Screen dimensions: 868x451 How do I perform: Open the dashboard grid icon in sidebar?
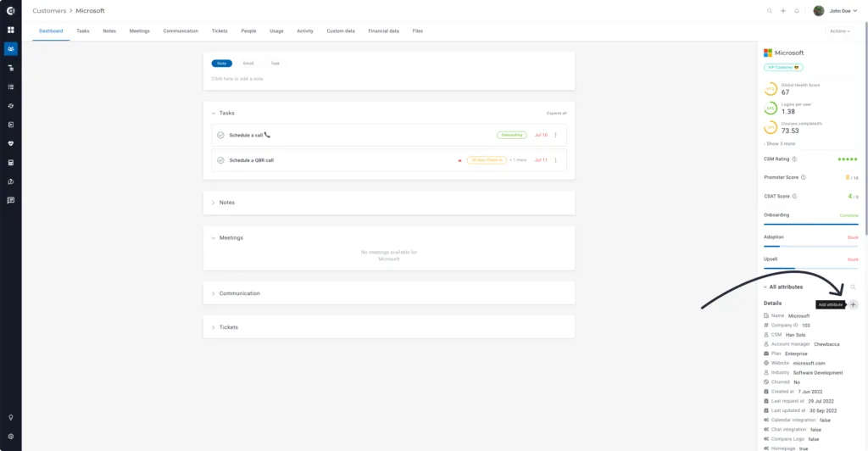pyautogui.click(x=10, y=30)
